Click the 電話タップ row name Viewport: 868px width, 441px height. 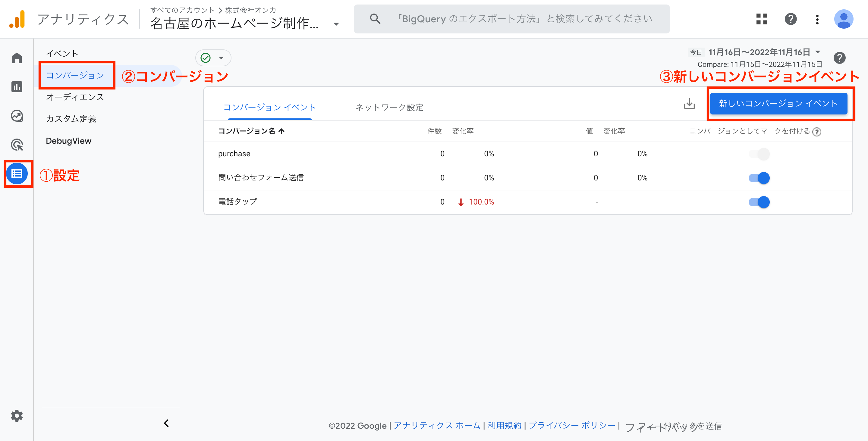tap(237, 202)
